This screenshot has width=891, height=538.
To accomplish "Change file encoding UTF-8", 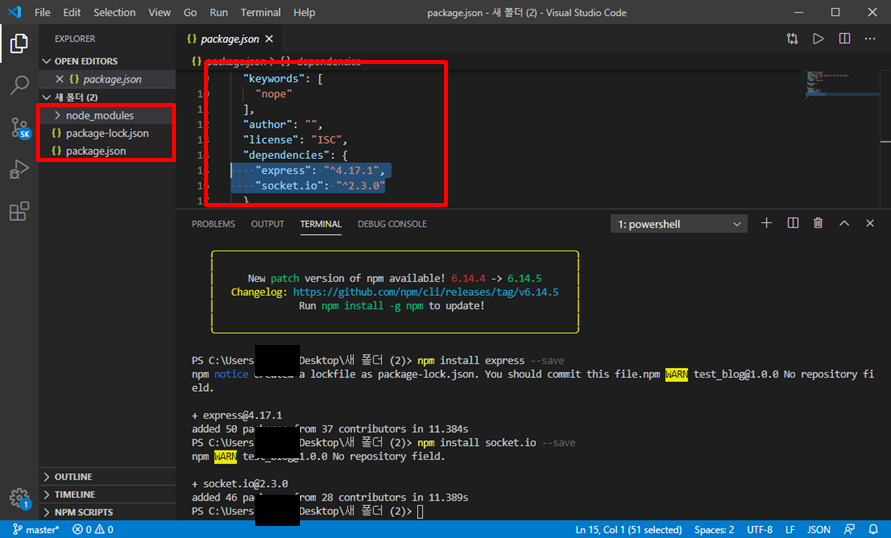I will (759, 529).
